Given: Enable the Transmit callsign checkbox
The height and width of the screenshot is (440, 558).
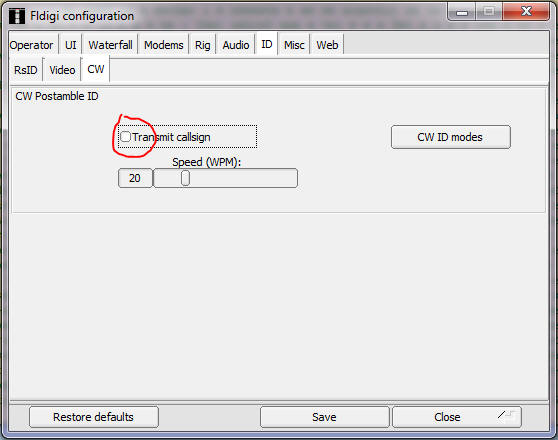Looking at the screenshot, I should (x=125, y=137).
